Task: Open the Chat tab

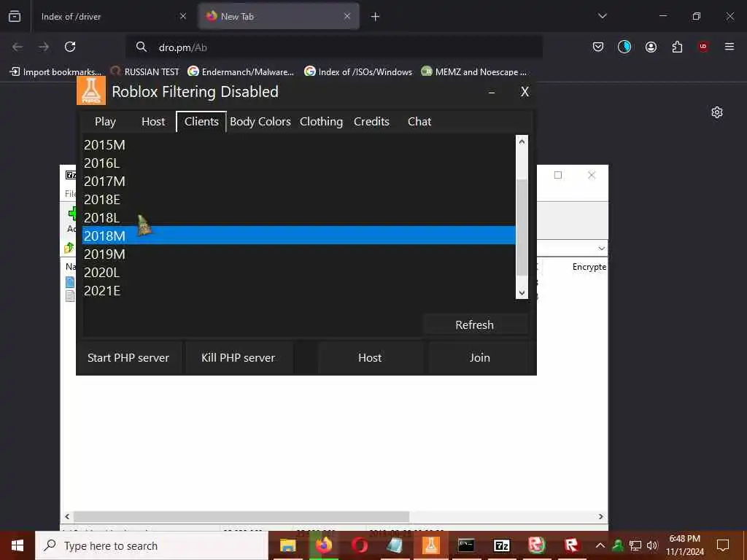Action: [419, 122]
